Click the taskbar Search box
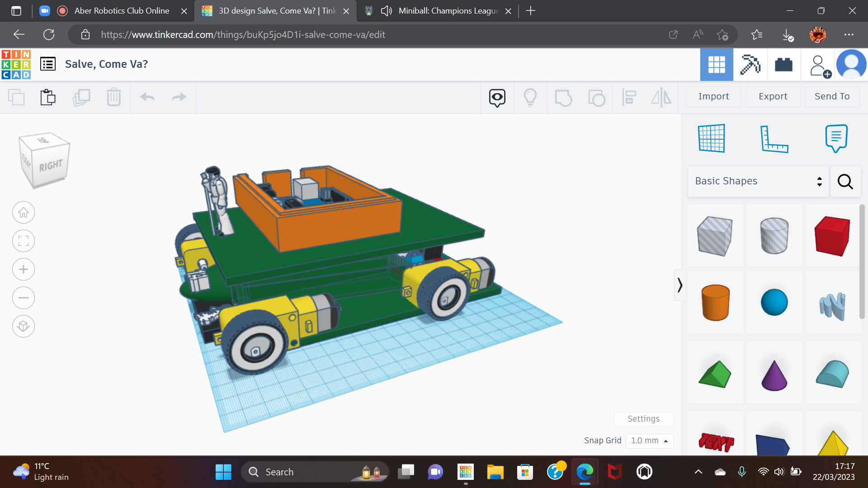The image size is (868, 488). pos(315,472)
